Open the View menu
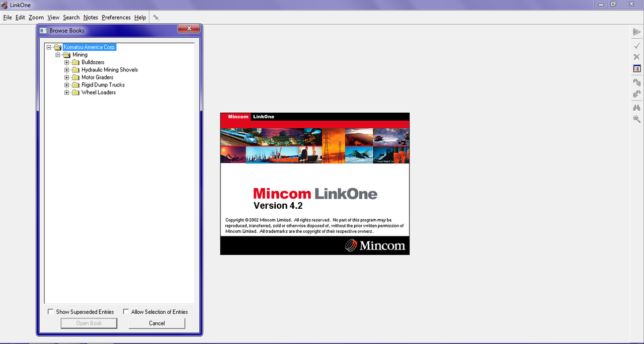The width and height of the screenshot is (644, 344). tap(53, 17)
